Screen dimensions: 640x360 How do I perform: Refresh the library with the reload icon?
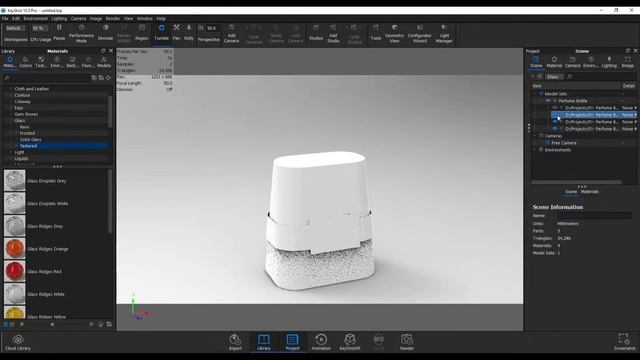coord(109,78)
